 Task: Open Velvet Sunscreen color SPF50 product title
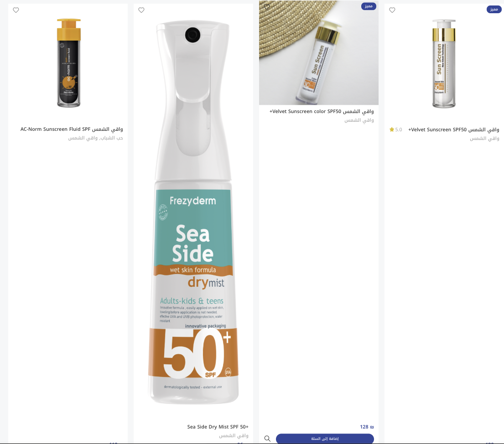[x=322, y=112]
